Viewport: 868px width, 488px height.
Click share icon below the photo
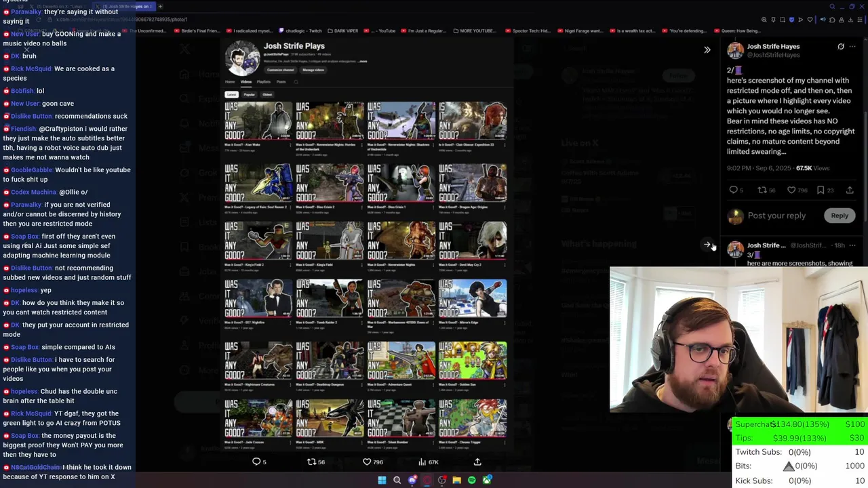point(477,462)
